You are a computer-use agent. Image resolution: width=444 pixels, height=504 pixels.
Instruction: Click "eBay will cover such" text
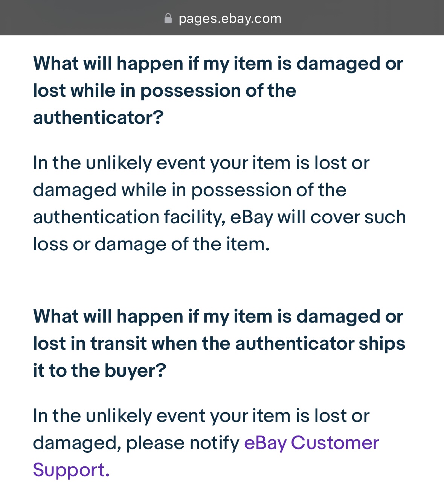point(318,217)
